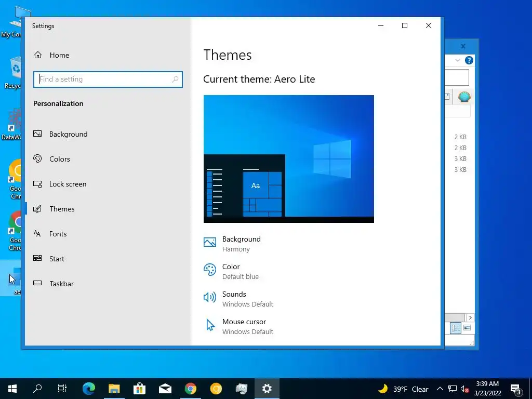This screenshot has height=399, width=532.
Task: Open the weather widget 39°F Clear
Action: click(403, 389)
